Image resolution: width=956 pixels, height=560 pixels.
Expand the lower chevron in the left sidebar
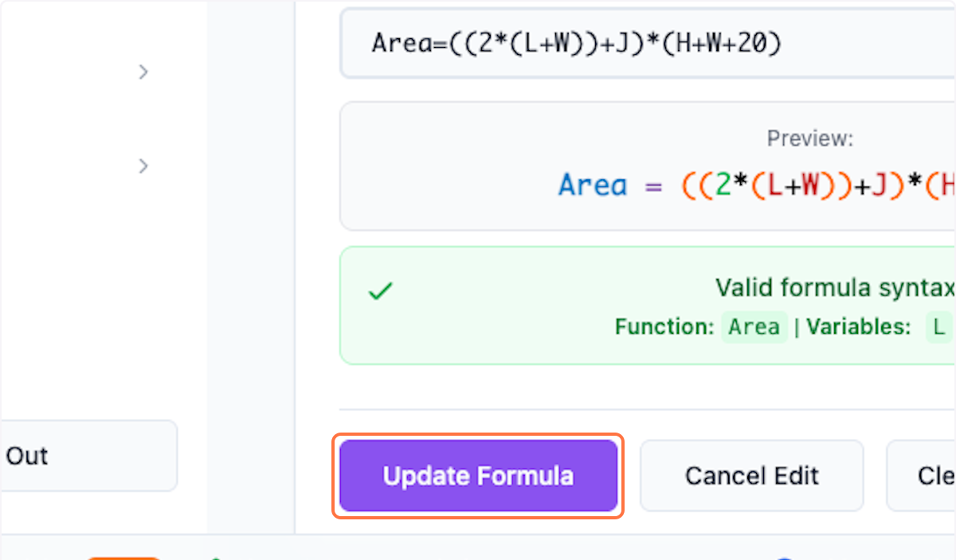pyautogui.click(x=143, y=166)
